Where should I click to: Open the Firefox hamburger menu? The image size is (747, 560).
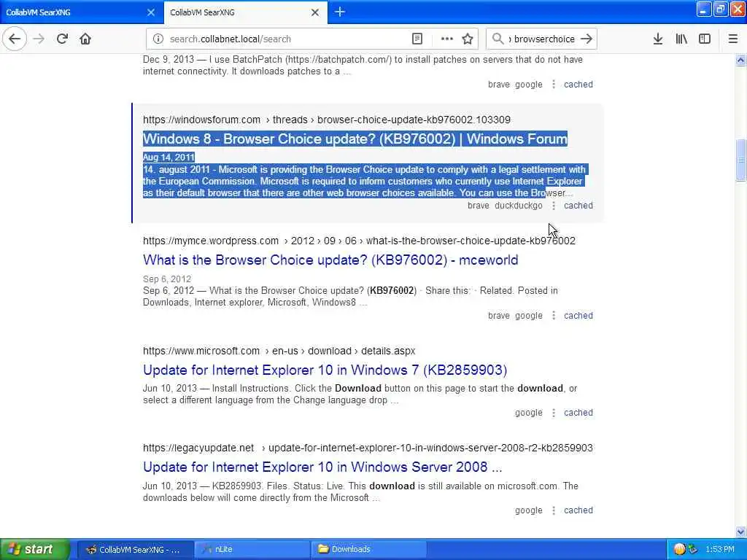(x=732, y=39)
